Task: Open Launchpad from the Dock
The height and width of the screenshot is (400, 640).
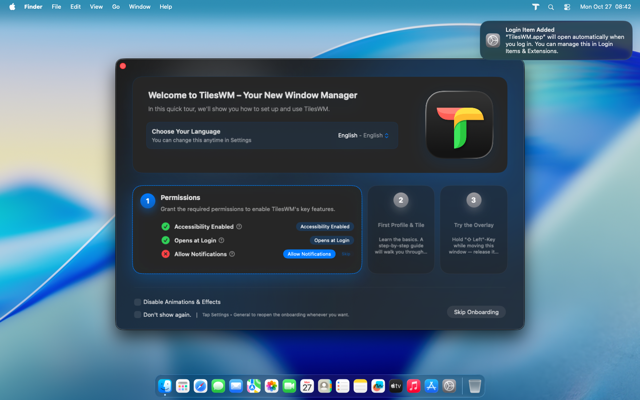Action: pyautogui.click(x=182, y=386)
